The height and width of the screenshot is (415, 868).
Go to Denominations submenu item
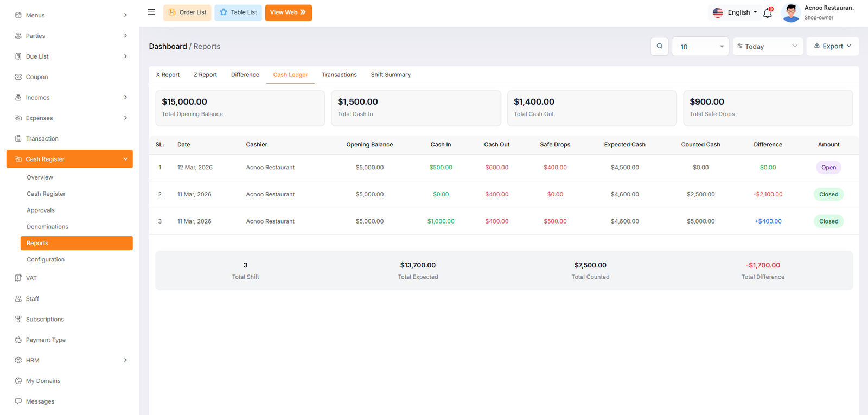click(48, 227)
